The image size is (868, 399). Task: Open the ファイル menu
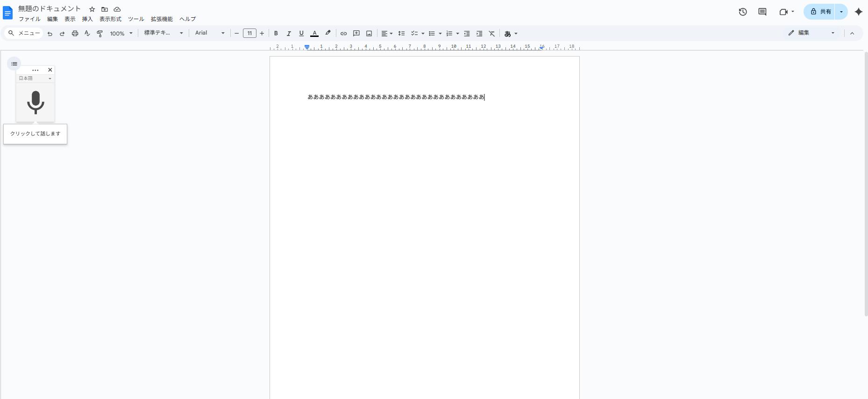click(29, 19)
